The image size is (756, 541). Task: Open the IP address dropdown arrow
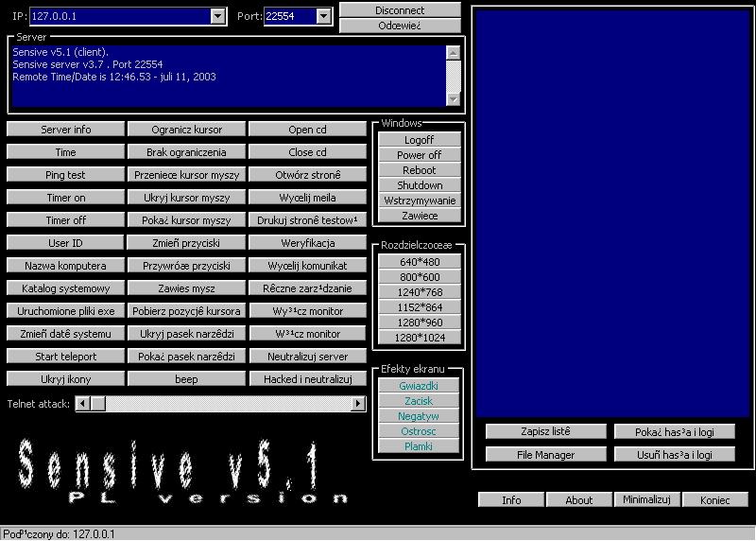(218, 16)
